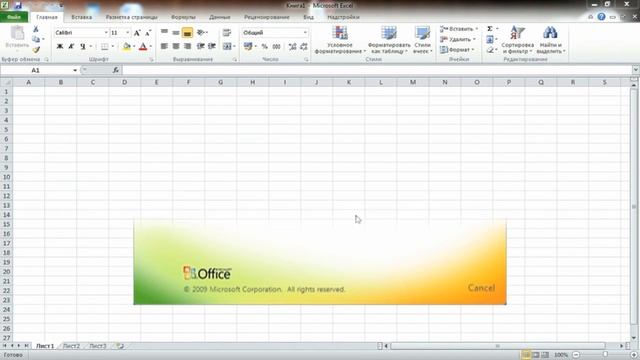Click Удалить button in cells group
This screenshot has height=360, width=640.
[x=458, y=39]
